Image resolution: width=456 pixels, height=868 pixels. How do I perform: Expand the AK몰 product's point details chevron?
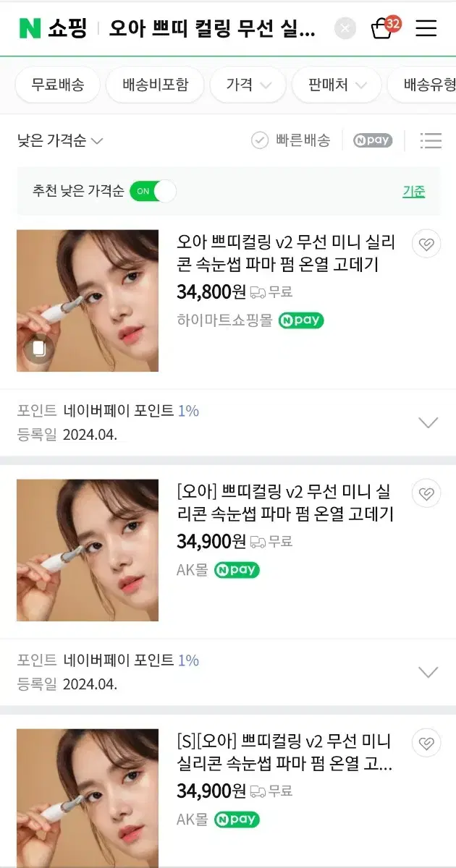(428, 672)
